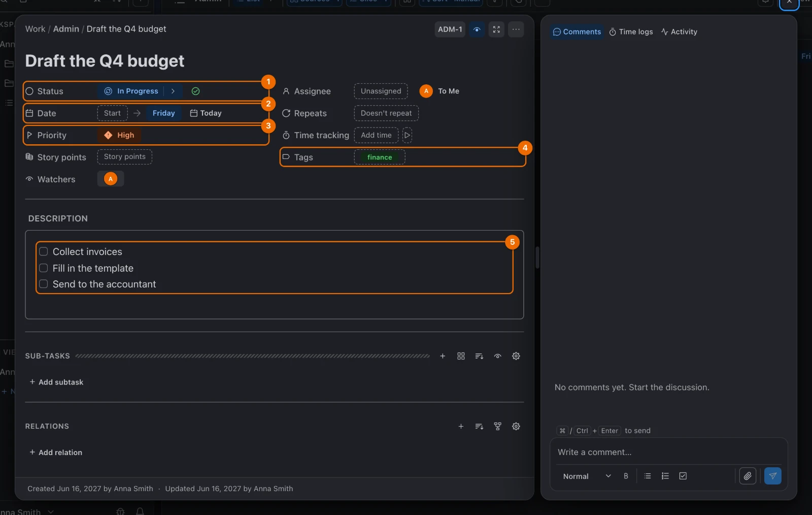Go to Work in breadcrumb
The height and width of the screenshot is (515, 812).
[35, 29]
